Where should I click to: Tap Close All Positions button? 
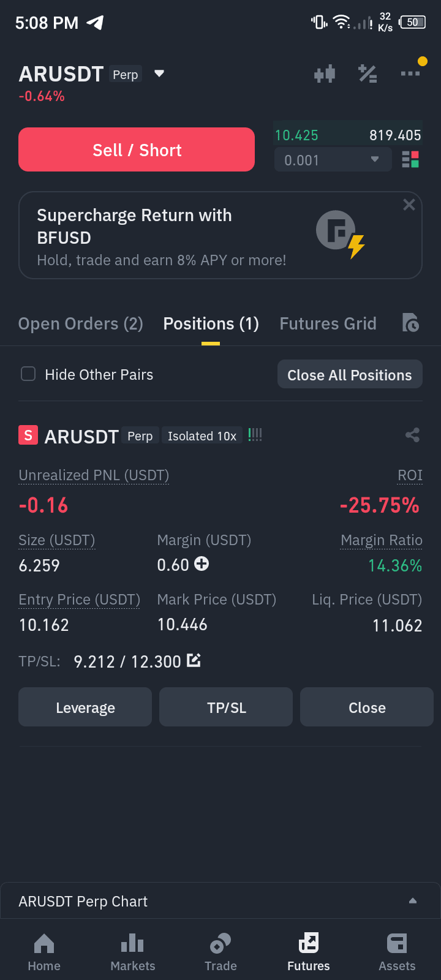350,374
